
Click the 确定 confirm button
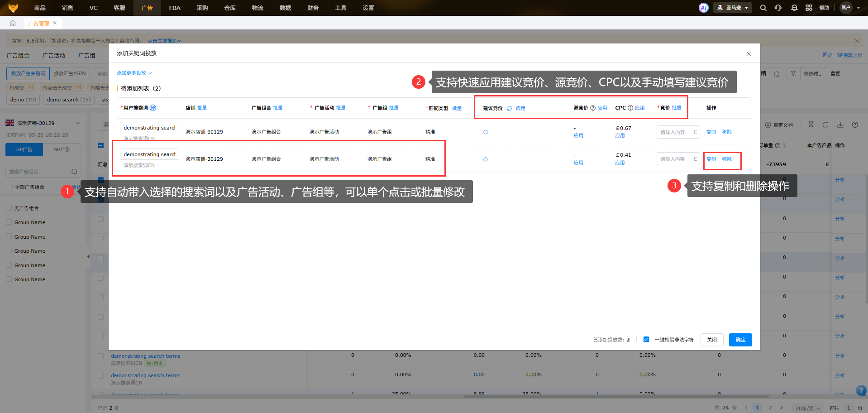coord(740,340)
